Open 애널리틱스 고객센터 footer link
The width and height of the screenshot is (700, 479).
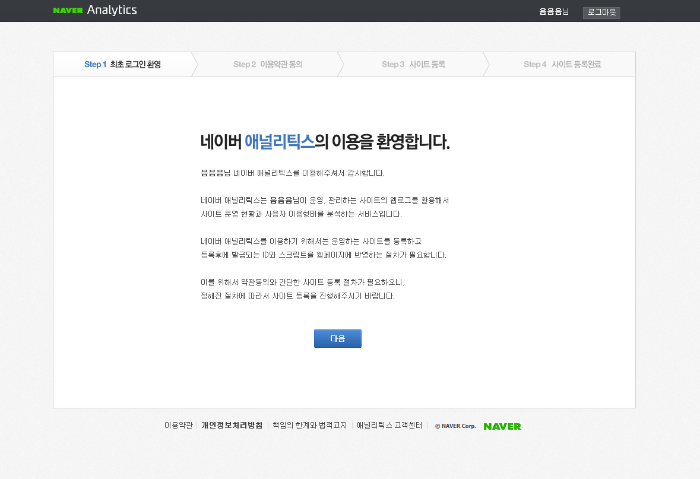[x=389, y=425]
